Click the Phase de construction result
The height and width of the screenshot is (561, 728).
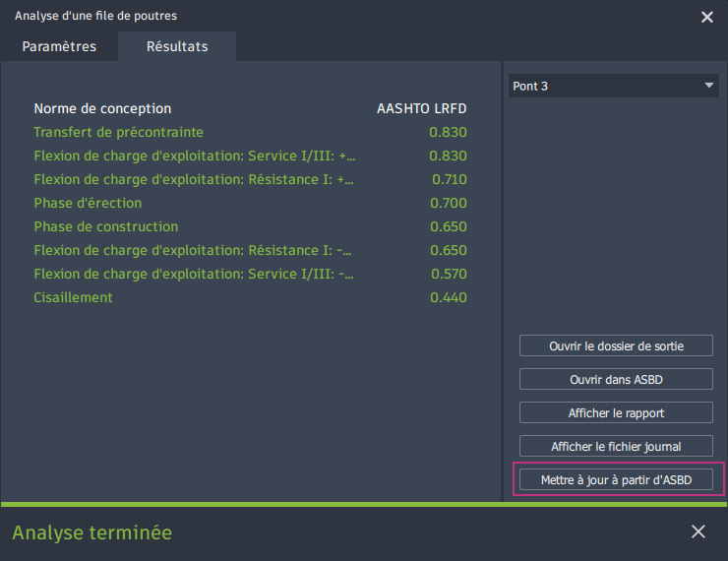(x=250, y=226)
